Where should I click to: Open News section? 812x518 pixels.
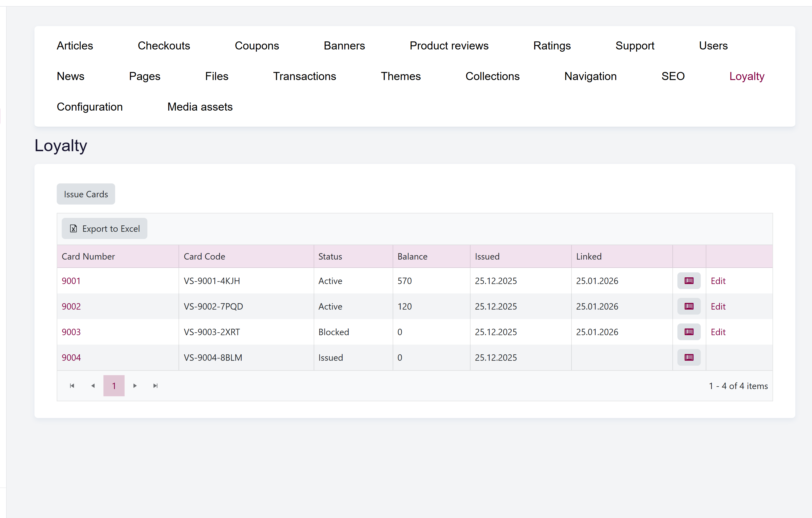point(70,76)
